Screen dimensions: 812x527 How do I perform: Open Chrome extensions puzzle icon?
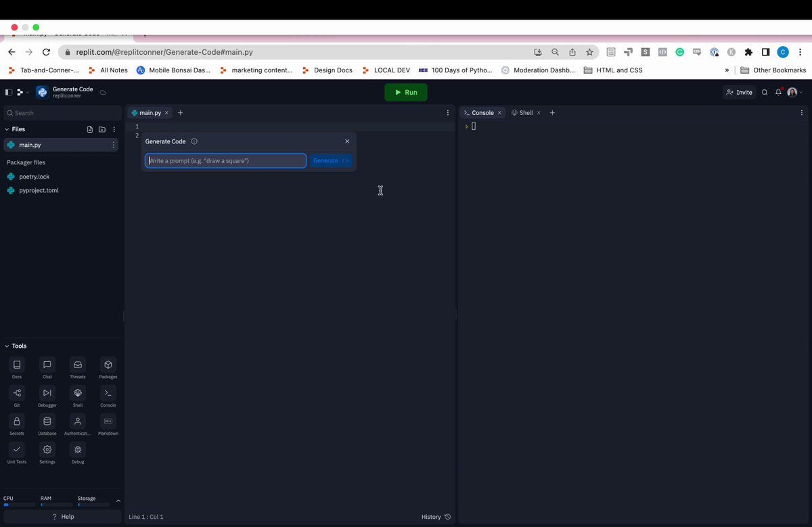tap(748, 52)
